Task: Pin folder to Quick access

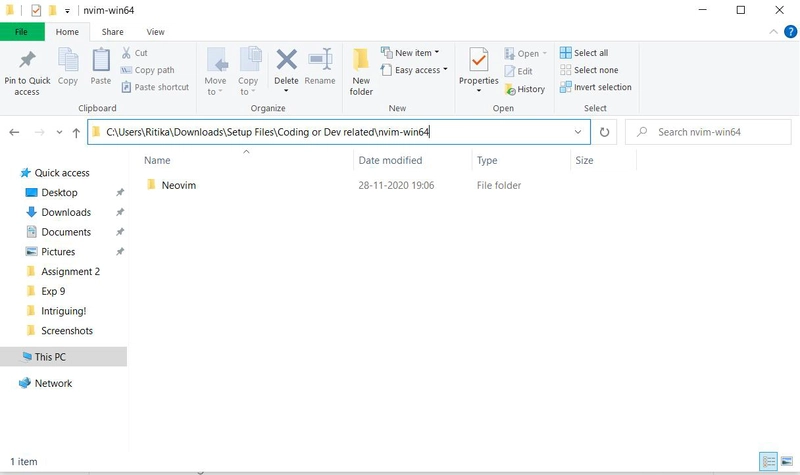Action: coord(27,72)
